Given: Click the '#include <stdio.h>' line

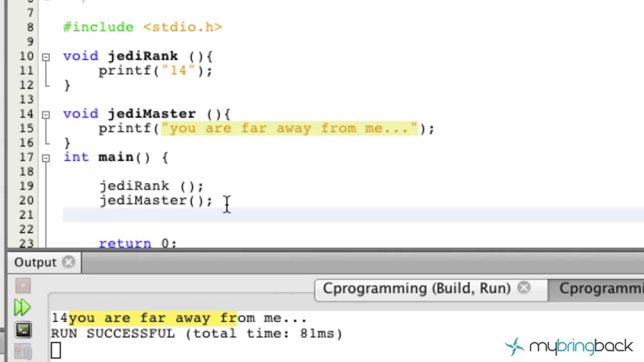Looking at the screenshot, I should tap(142, 27).
